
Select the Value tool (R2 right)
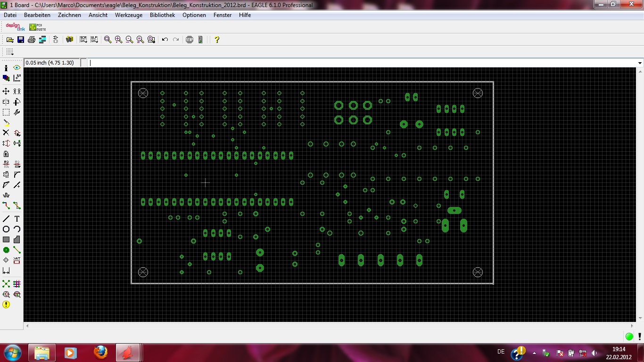(x=17, y=164)
